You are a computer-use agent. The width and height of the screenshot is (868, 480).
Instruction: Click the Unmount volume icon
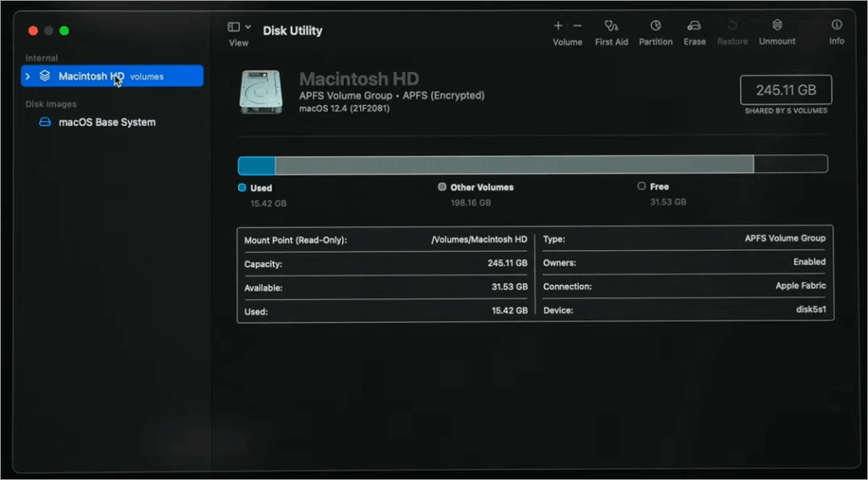(776, 26)
